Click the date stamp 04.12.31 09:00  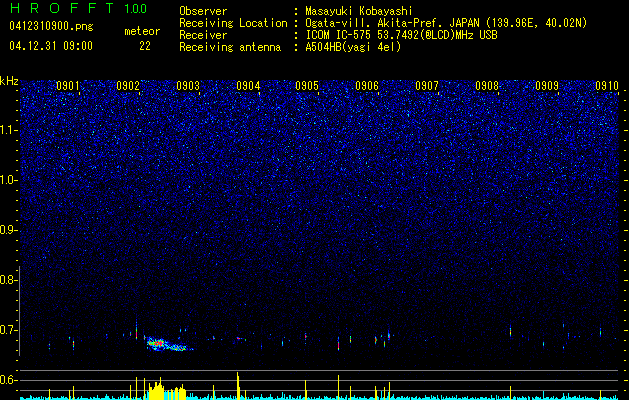51,46
